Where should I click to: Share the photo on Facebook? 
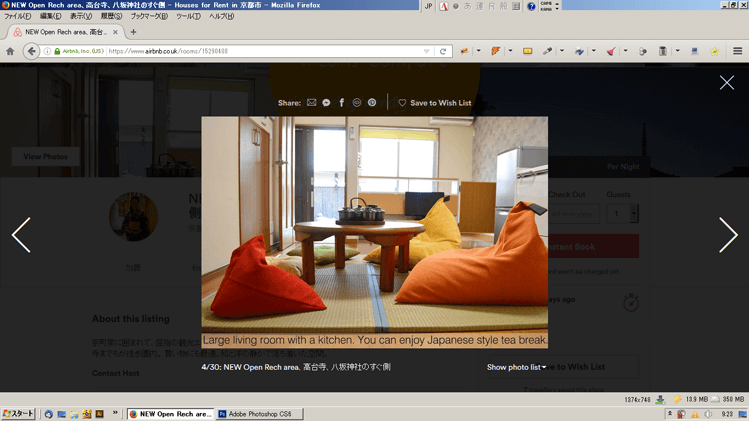coord(341,103)
